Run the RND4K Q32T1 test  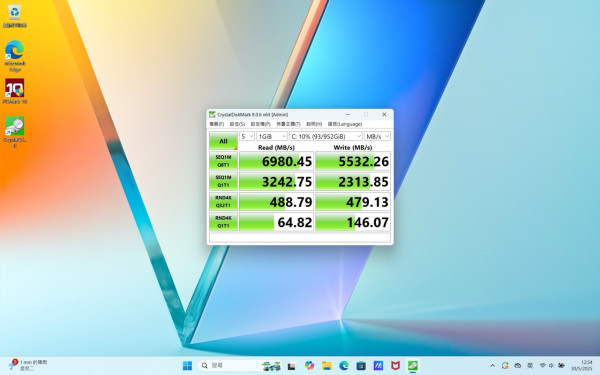(x=223, y=202)
